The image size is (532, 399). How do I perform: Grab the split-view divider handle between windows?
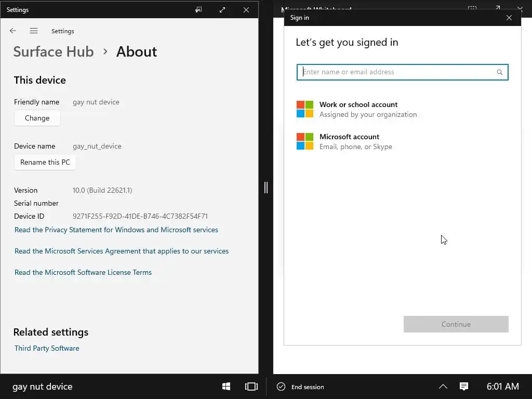[x=266, y=187]
